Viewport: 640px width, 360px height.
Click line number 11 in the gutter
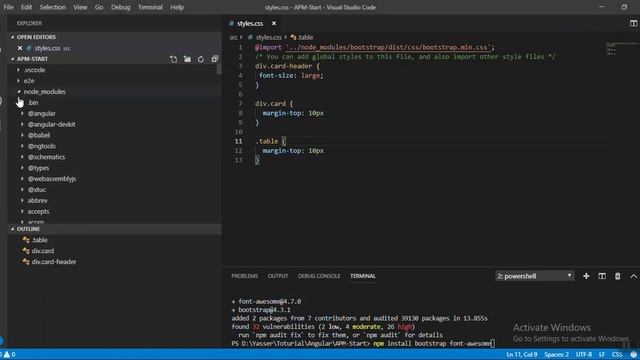[x=238, y=141]
